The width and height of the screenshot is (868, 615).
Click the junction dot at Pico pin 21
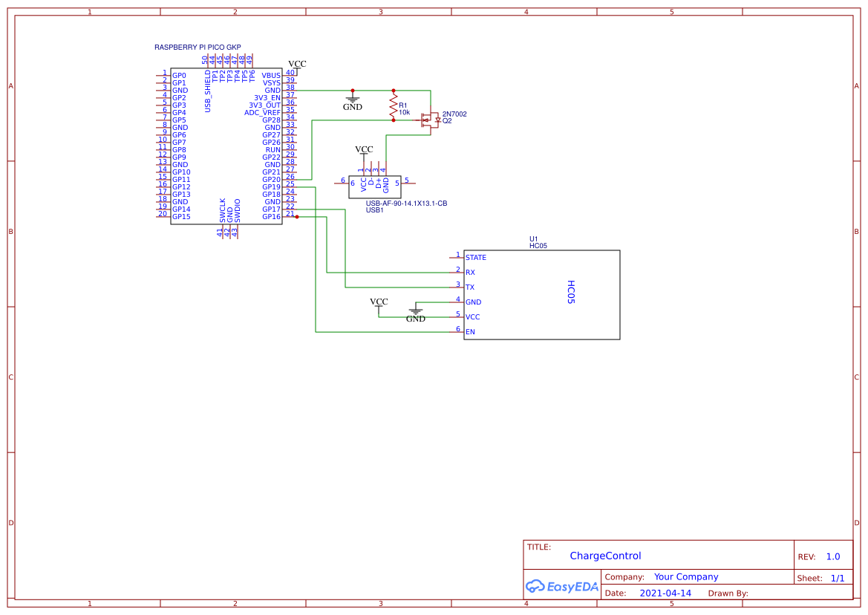[297, 217]
